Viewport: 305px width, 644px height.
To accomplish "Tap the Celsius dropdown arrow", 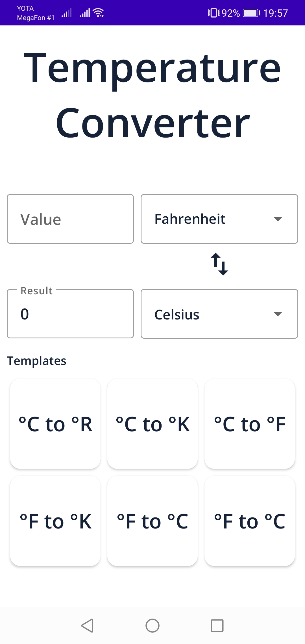I will (278, 314).
